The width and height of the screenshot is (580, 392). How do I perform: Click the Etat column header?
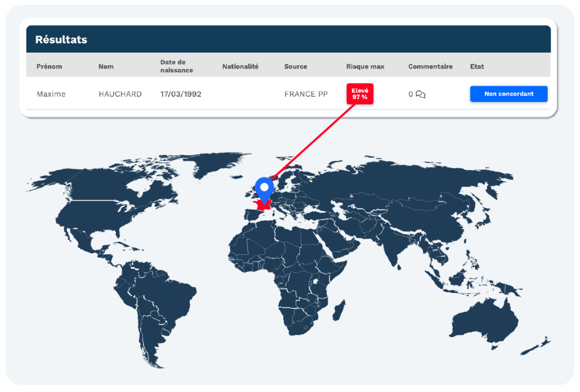coord(477,66)
